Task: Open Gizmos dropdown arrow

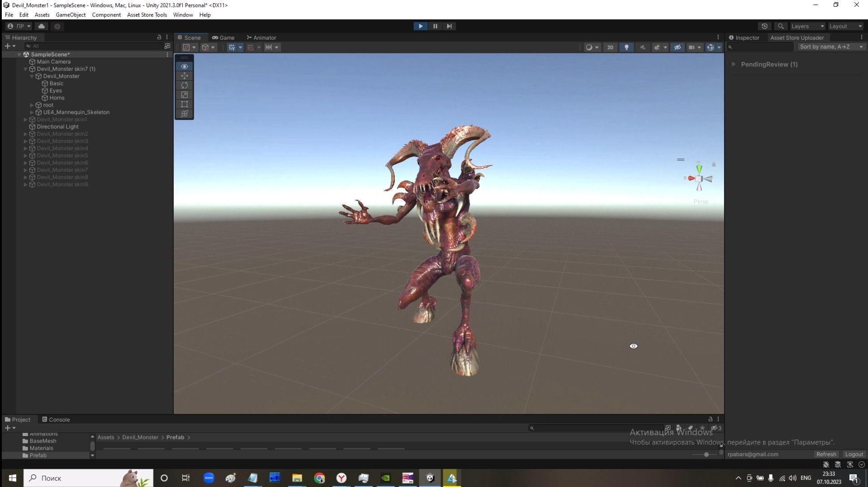Action: (719, 47)
